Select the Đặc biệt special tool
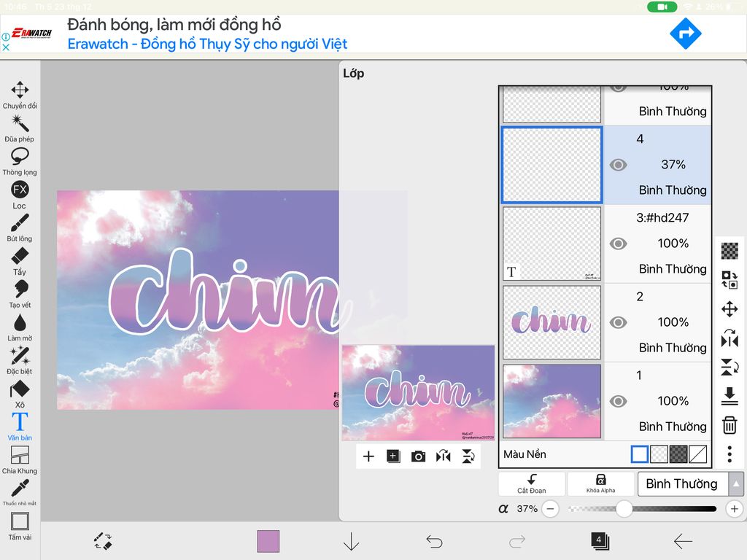The width and height of the screenshot is (747, 560). click(20, 360)
